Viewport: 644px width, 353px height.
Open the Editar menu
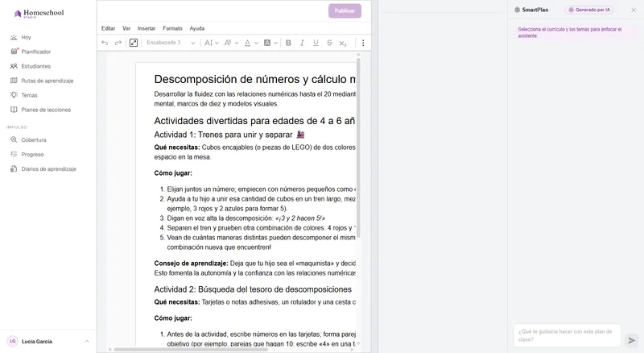pyautogui.click(x=109, y=28)
